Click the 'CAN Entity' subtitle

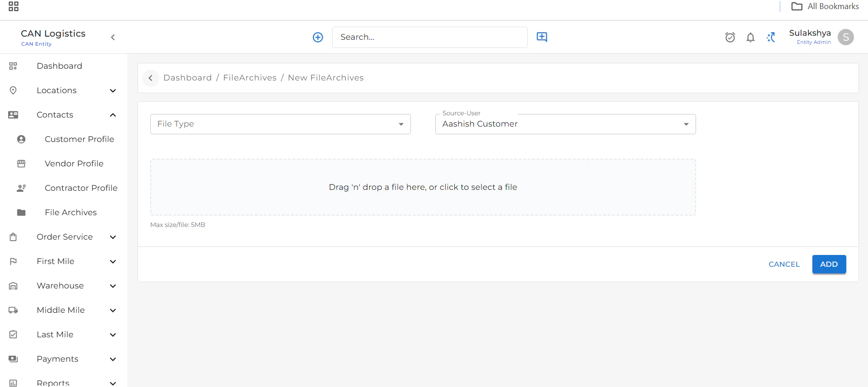pyautogui.click(x=36, y=44)
